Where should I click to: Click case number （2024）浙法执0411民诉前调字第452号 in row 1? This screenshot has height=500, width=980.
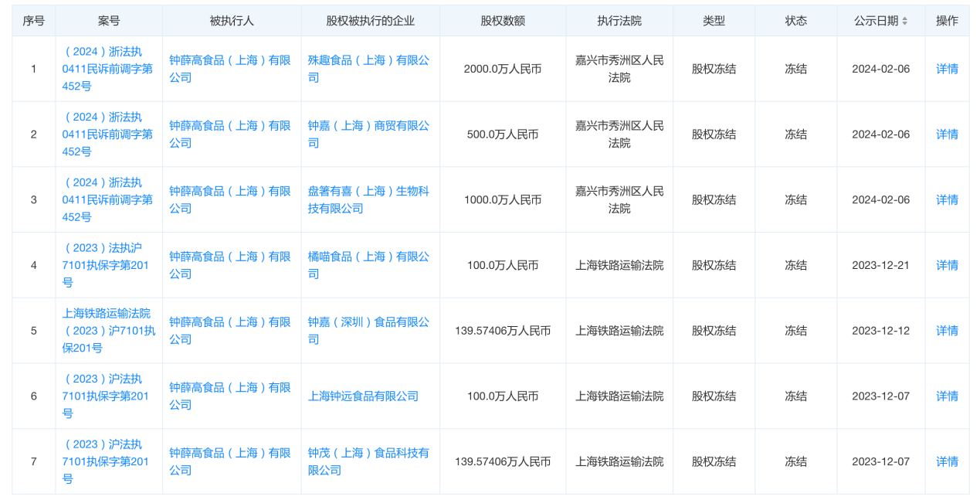(108, 69)
